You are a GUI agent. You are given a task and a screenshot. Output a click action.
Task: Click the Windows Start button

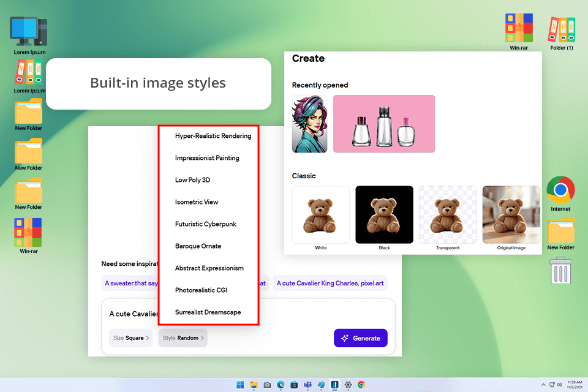tap(240, 385)
